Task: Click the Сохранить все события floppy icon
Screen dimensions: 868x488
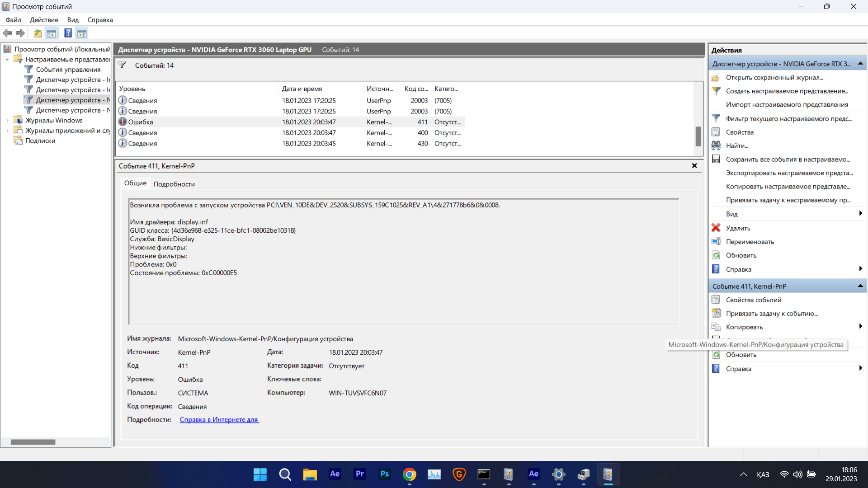Action: click(716, 159)
